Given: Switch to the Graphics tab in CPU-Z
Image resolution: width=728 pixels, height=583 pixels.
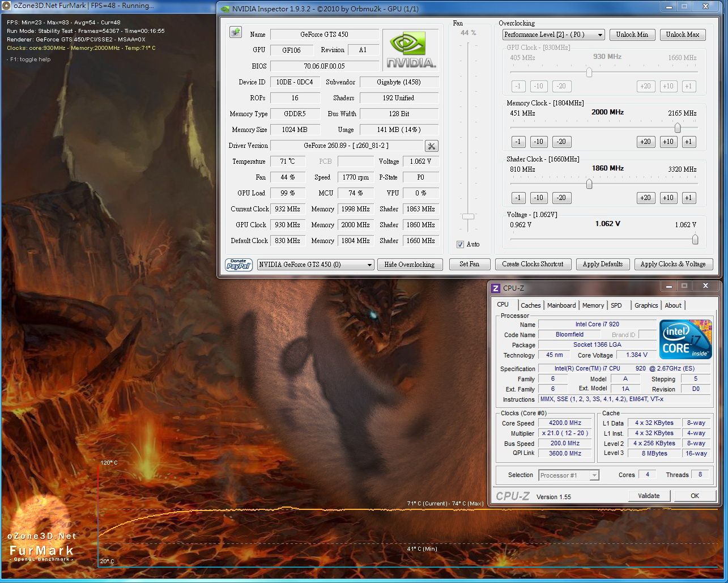Looking at the screenshot, I should pos(646,305).
